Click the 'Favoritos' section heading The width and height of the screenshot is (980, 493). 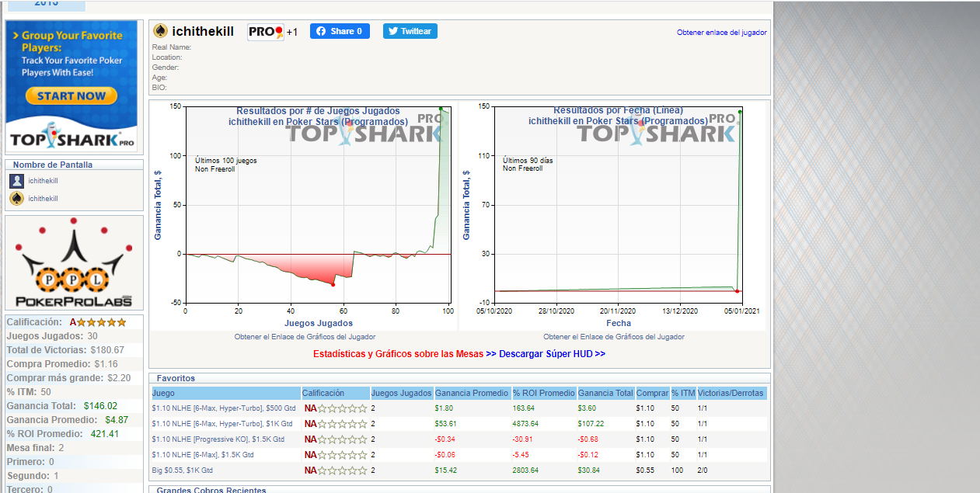(175, 379)
